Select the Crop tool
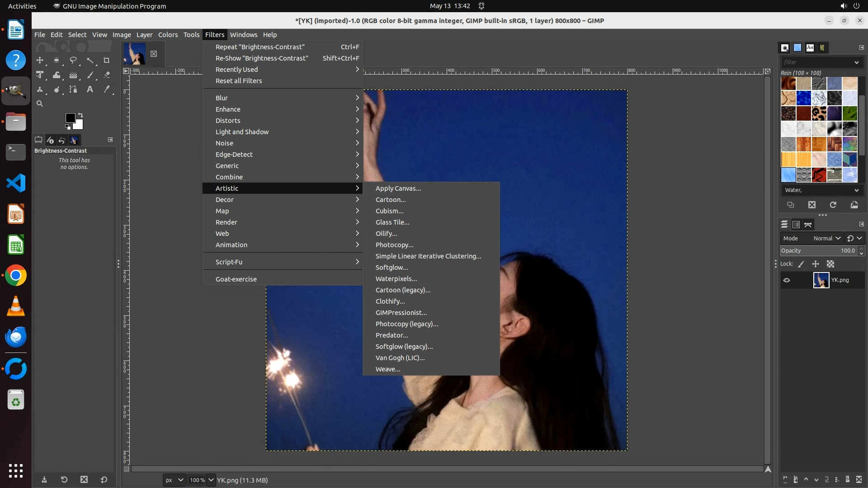The image size is (868, 488). click(x=106, y=60)
